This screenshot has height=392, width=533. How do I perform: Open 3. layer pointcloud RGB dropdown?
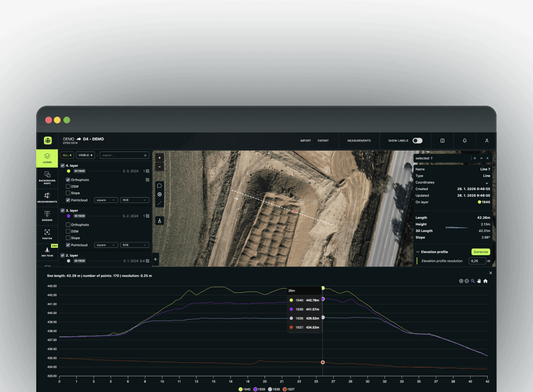coord(134,245)
